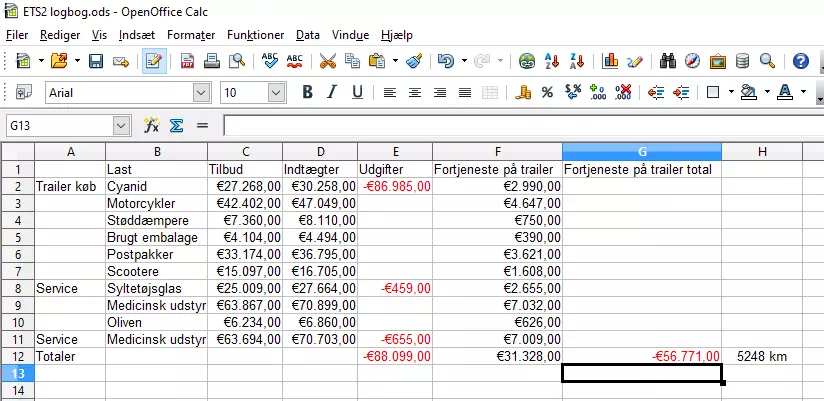
Task: Open the Formater menu
Action: (191, 35)
